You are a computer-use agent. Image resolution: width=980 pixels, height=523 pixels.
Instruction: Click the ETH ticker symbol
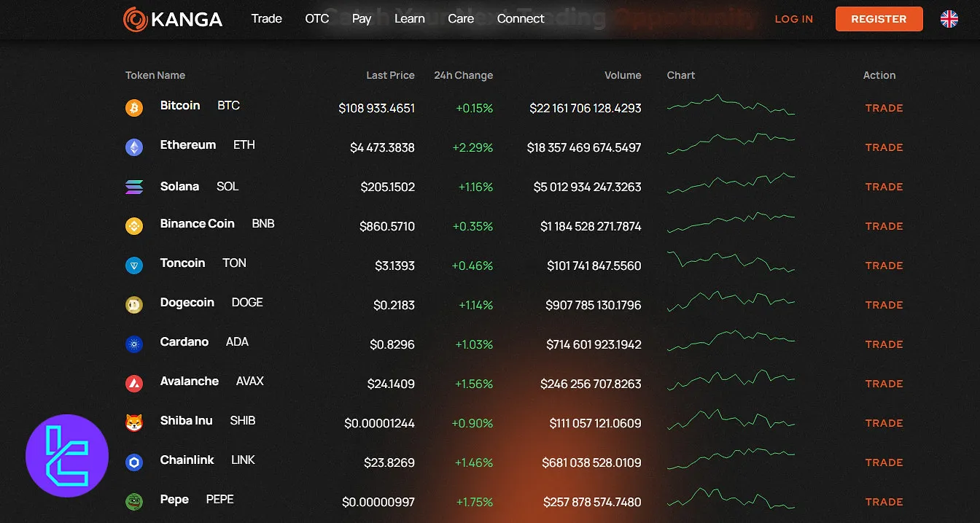244,145
